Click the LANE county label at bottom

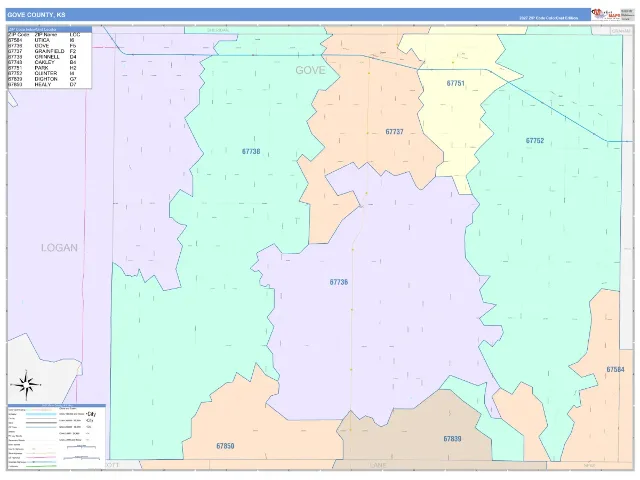coord(378,465)
